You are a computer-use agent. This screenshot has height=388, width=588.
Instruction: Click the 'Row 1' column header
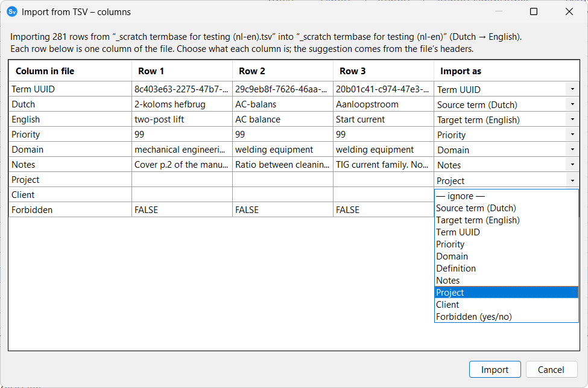(x=182, y=71)
